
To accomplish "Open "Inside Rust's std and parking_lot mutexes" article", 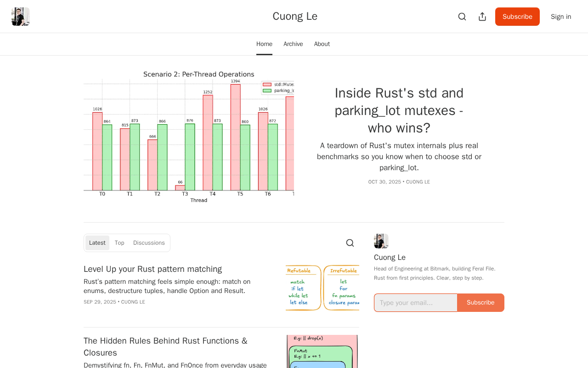I will point(399,110).
